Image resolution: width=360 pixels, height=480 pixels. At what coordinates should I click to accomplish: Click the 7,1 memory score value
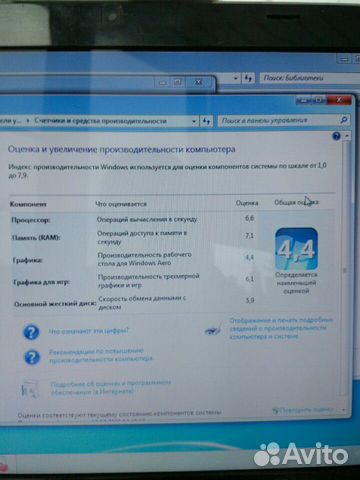point(249,235)
